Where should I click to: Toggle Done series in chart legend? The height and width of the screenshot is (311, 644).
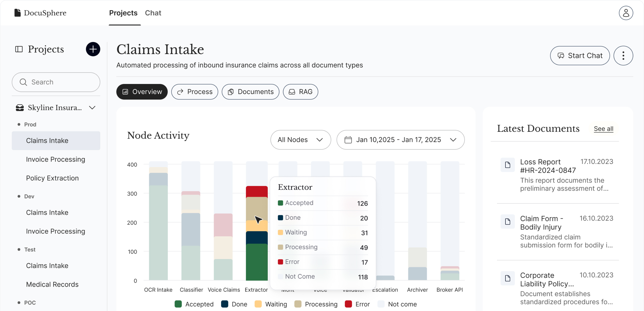[x=234, y=304]
